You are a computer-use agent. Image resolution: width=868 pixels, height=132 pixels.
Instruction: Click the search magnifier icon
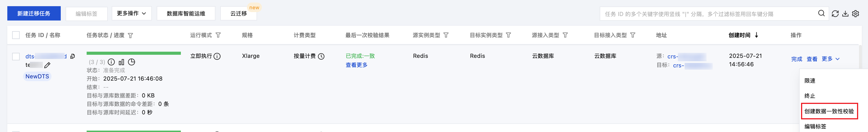pos(821,13)
